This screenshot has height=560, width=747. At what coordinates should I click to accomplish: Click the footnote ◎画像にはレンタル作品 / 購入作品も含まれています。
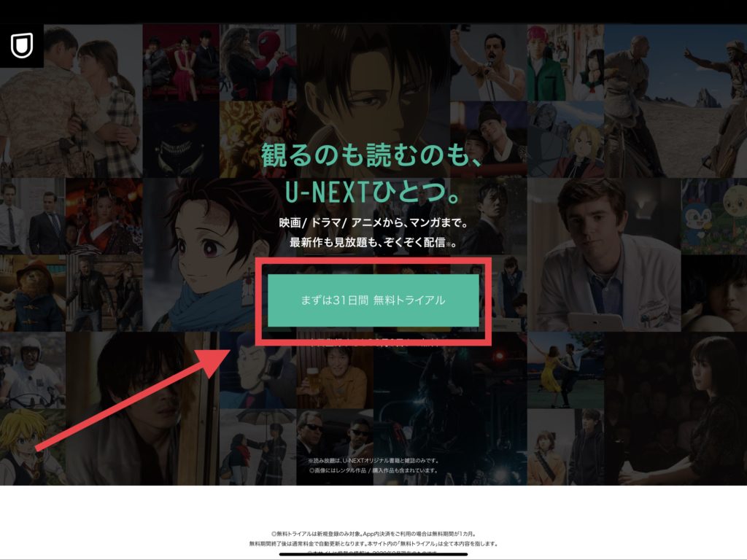coord(373,470)
